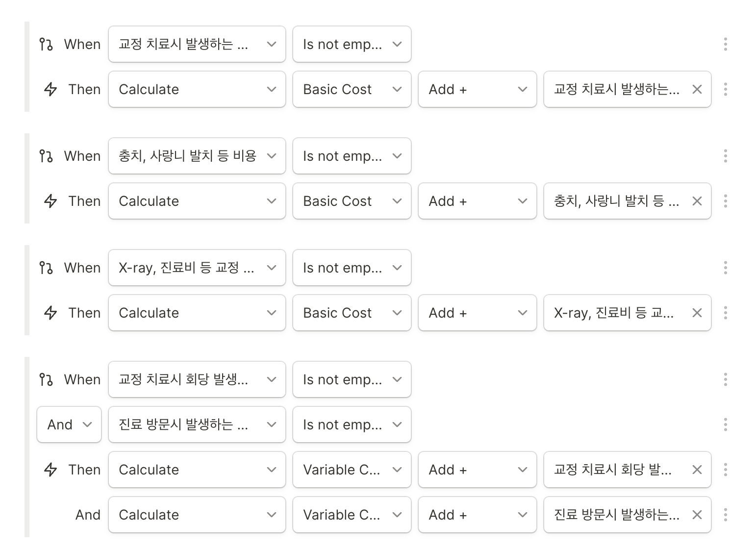Open three-dot menu beside the And condition row
This screenshot has width=756, height=549.
[725, 424]
